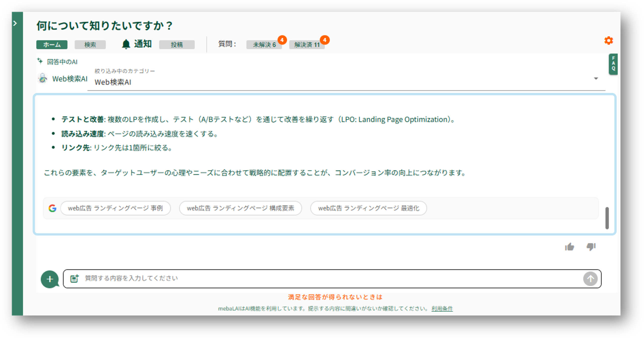
Task: Click the template insert icon in input box
Action: point(74,278)
